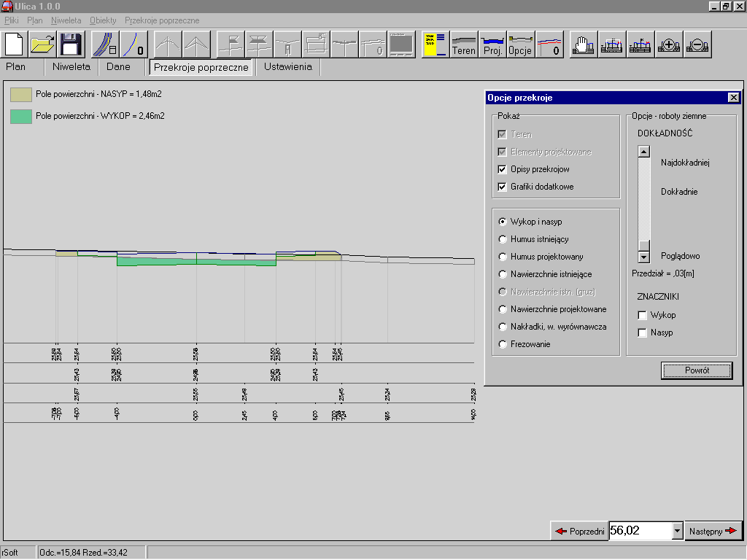Open the Niweleta menu
The image size is (747, 560).
click(66, 20)
